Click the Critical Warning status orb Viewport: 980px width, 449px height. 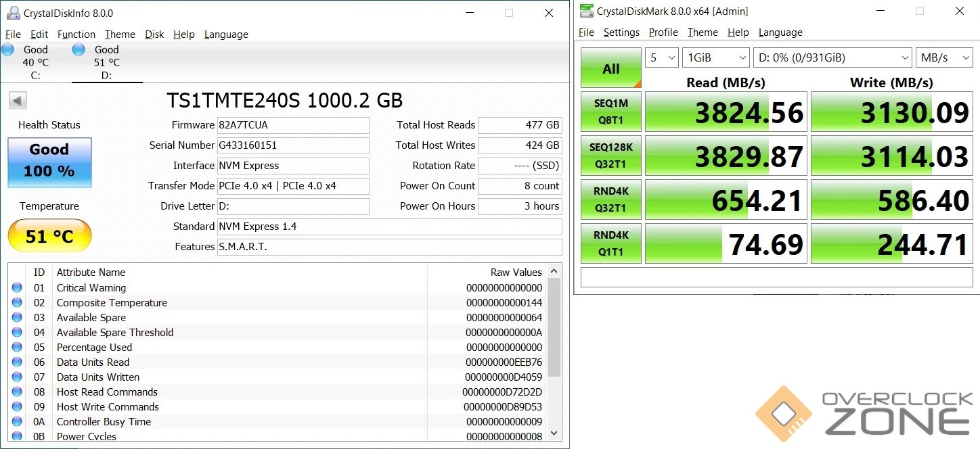pos(17,288)
